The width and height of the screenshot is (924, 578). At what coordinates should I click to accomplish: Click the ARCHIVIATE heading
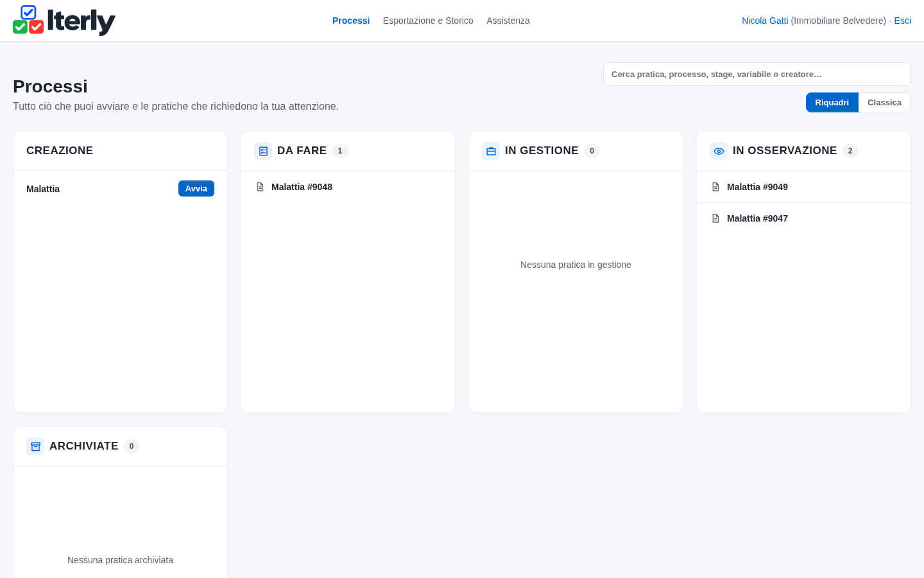point(84,446)
